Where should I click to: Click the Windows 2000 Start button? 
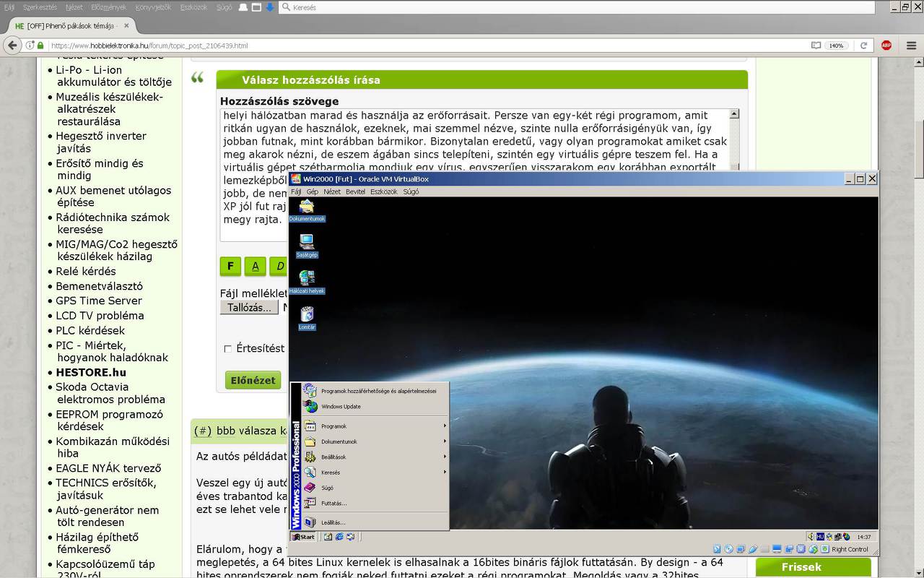[303, 537]
